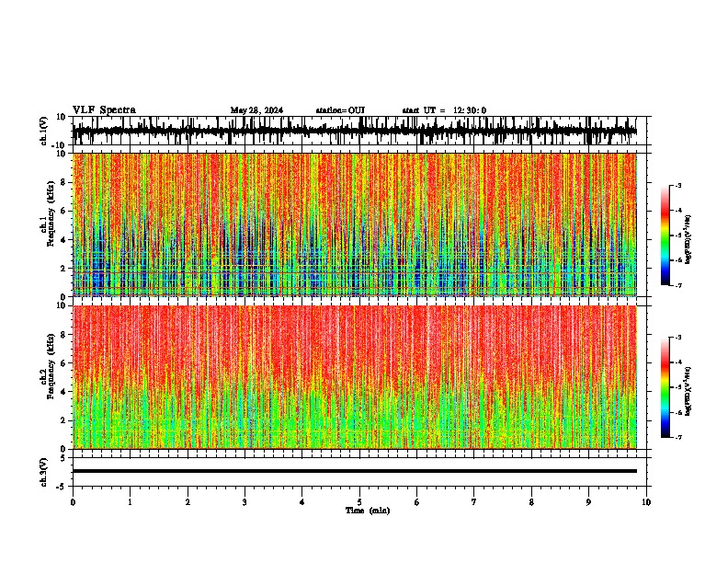
Task: Click the time axis tick label "9"
Action: point(588,502)
